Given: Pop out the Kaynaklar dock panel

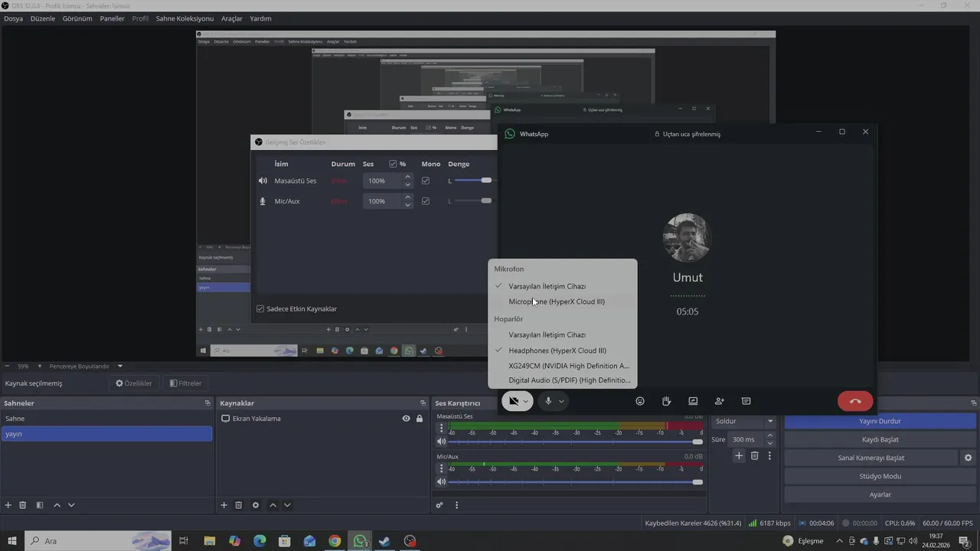Looking at the screenshot, I should (x=423, y=403).
